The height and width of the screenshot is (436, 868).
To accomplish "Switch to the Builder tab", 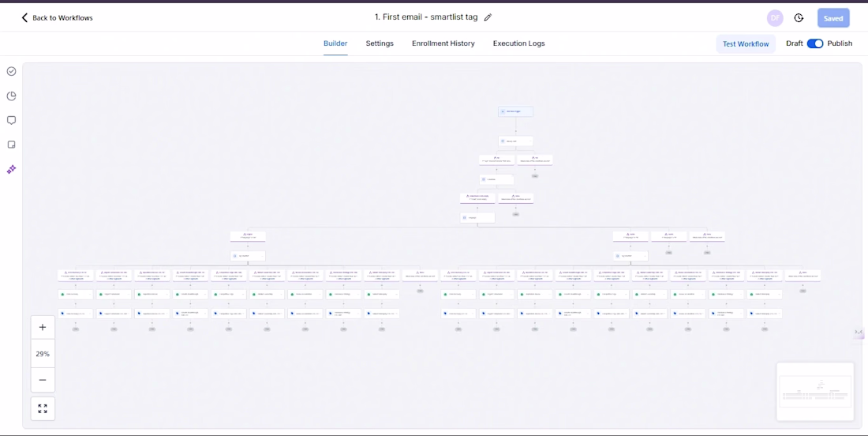I will (335, 43).
